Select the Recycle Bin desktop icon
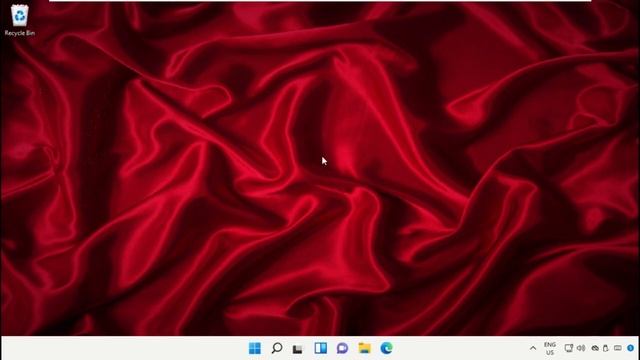 coord(20,20)
